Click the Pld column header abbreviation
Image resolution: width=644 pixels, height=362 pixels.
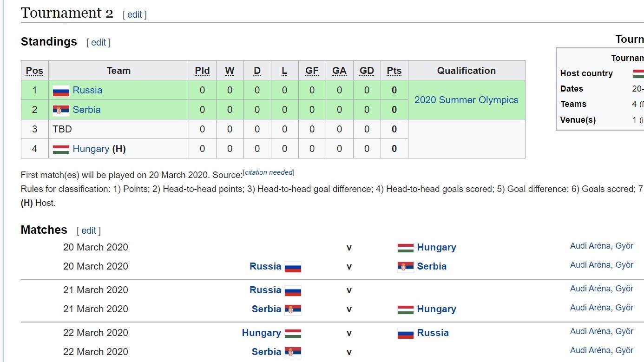pyautogui.click(x=202, y=71)
